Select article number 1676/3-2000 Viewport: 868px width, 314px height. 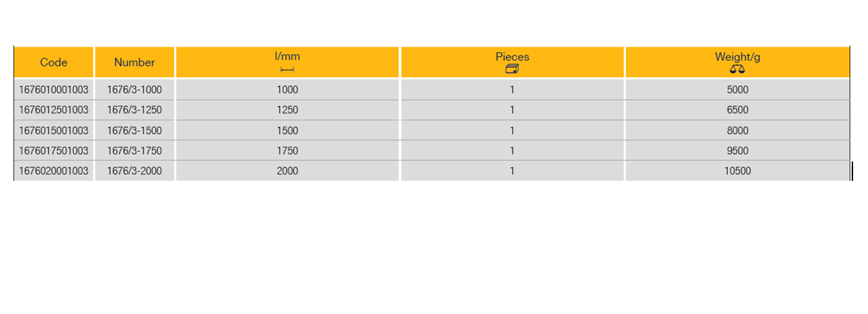coord(135,171)
